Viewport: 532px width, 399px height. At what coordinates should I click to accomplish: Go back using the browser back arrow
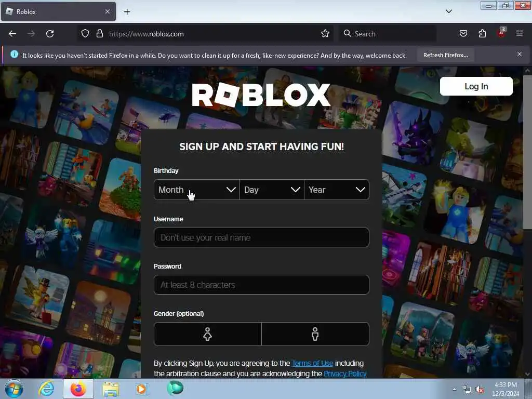[x=12, y=34]
